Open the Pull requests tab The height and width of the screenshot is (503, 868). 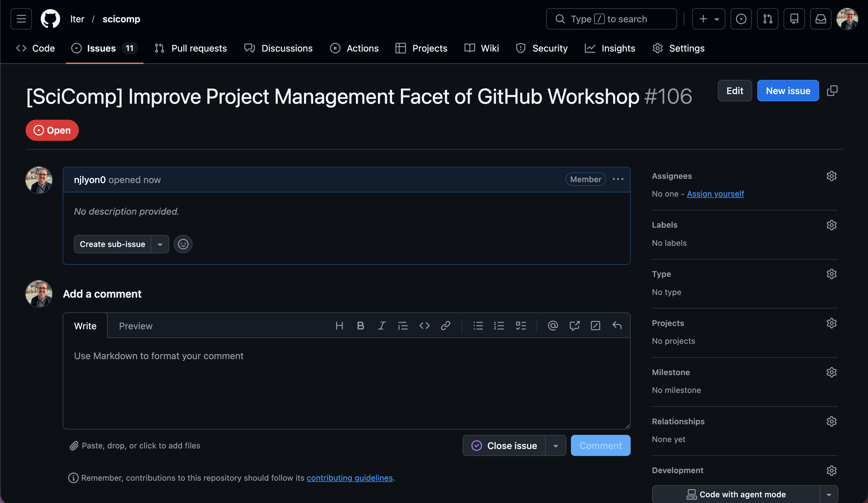coord(191,48)
